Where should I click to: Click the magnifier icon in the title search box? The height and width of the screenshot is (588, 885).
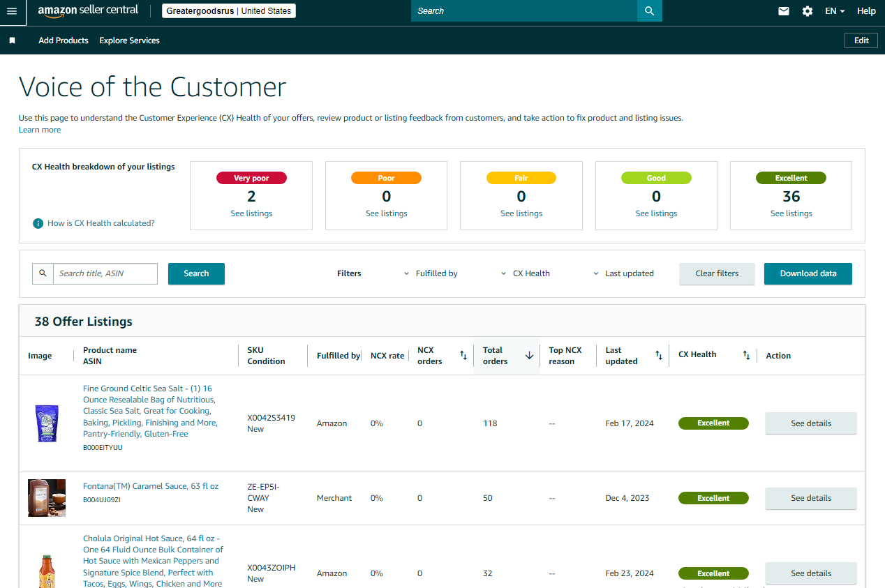(x=43, y=273)
